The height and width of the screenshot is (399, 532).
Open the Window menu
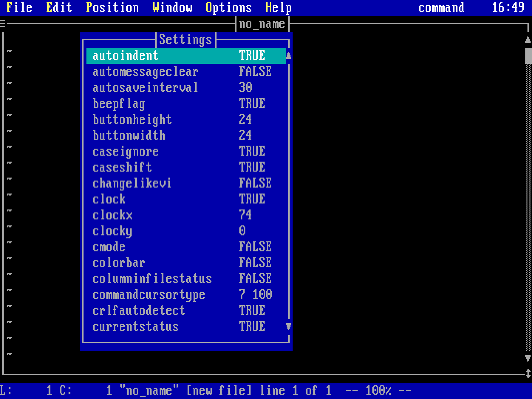coord(173,7)
